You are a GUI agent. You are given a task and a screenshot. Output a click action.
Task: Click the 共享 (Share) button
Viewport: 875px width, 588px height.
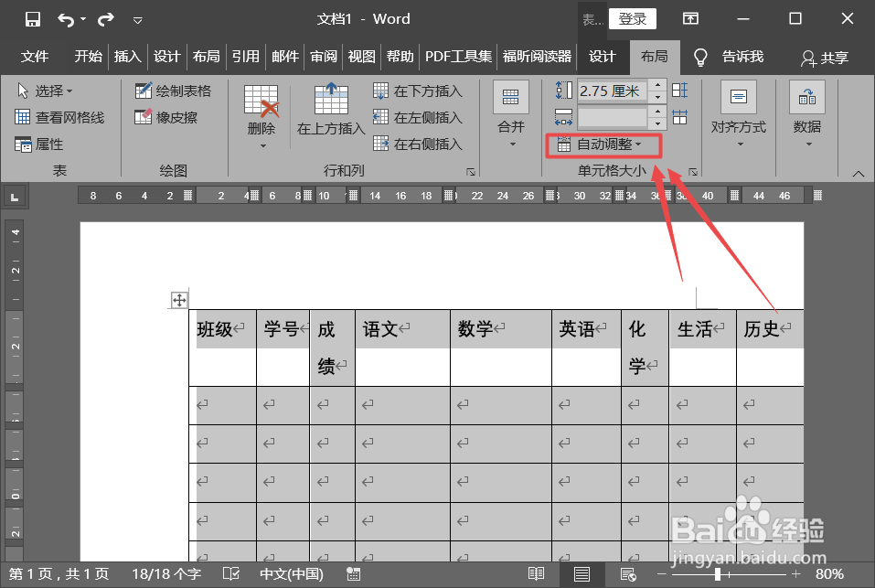tap(824, 57)
